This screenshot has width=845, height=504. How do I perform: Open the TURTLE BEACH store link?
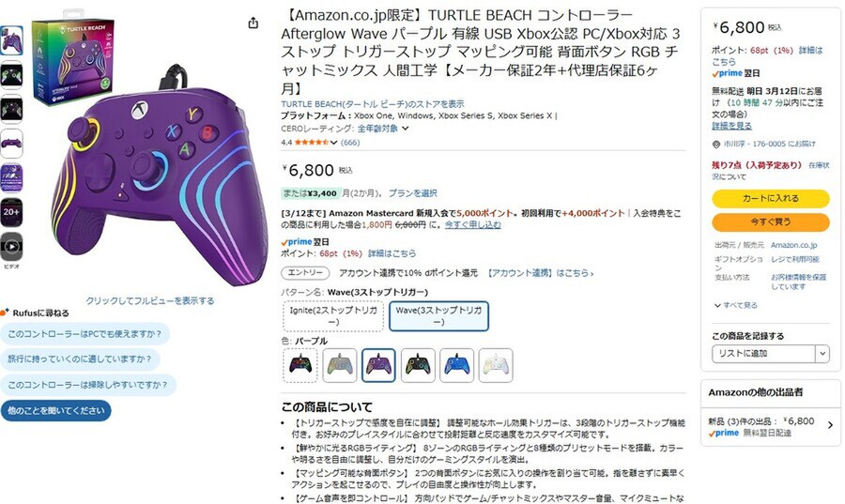(373, 104)
